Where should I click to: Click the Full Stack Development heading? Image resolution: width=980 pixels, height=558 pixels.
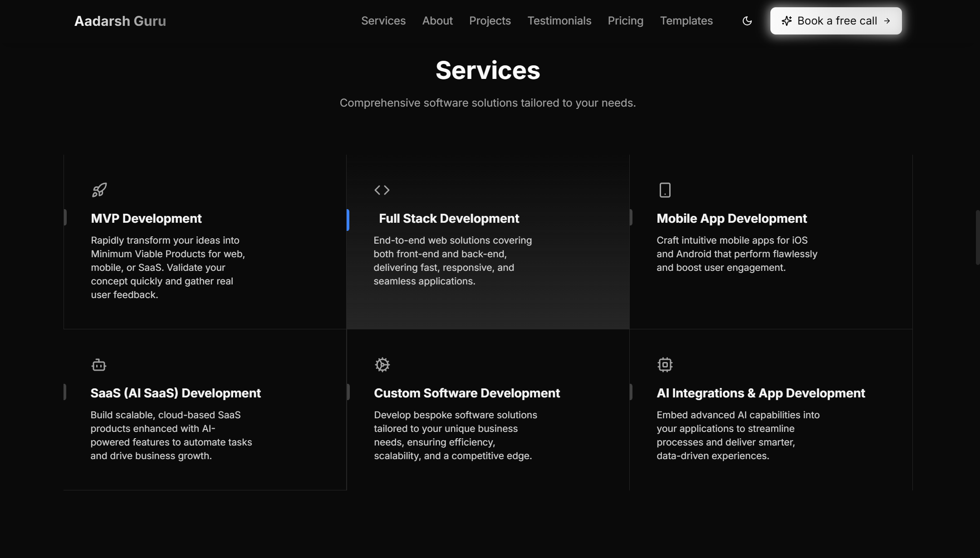click(448, 219)
